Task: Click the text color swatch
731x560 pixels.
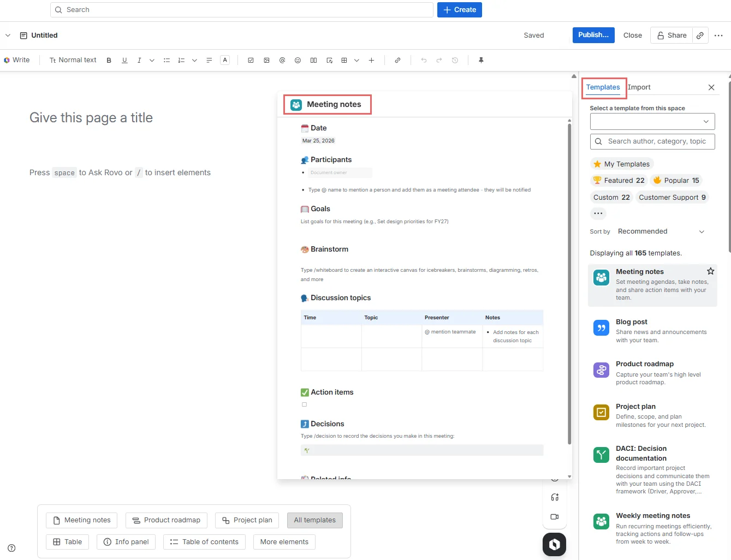Action: pos(225,61)
